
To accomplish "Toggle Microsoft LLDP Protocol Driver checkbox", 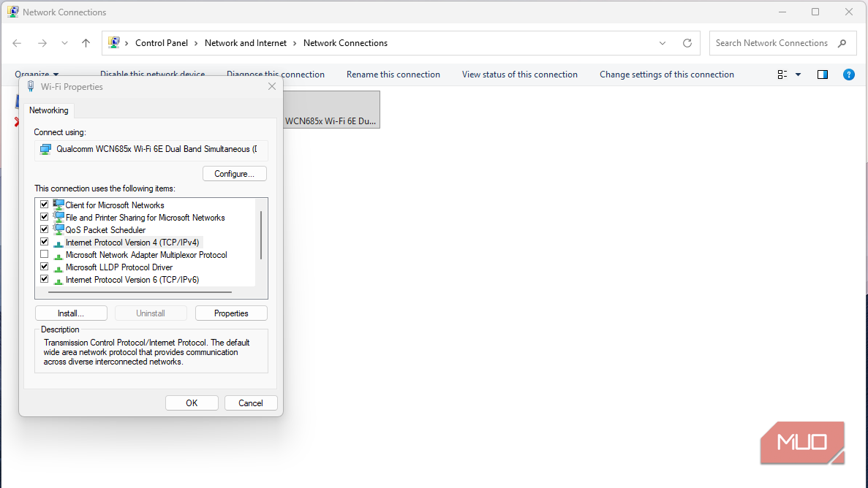I will click(45, 267).
